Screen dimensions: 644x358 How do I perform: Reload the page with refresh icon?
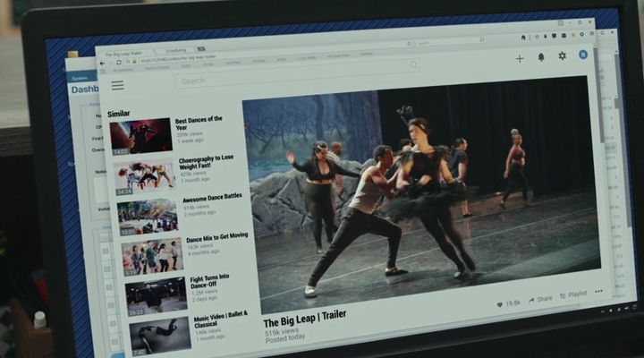click(119, 63)
